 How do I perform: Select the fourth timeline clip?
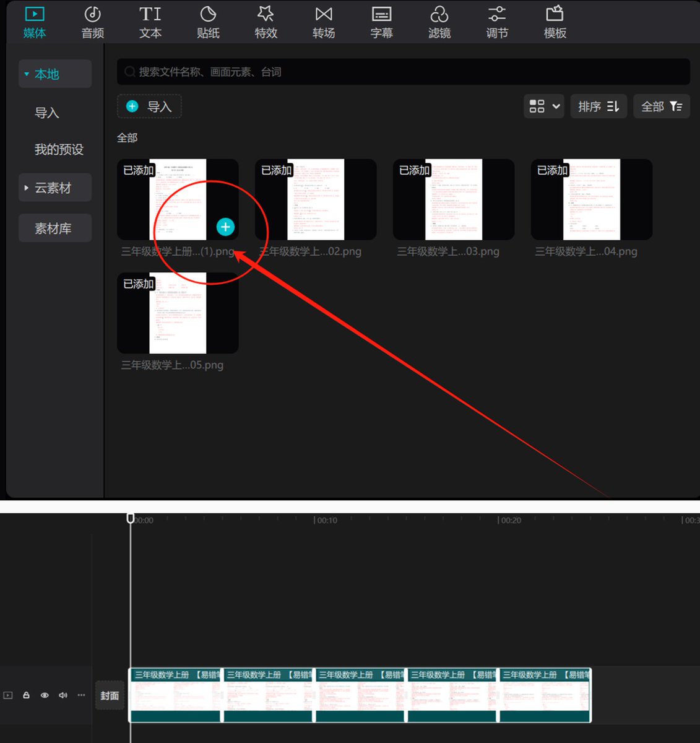click(x=452, y=695)
